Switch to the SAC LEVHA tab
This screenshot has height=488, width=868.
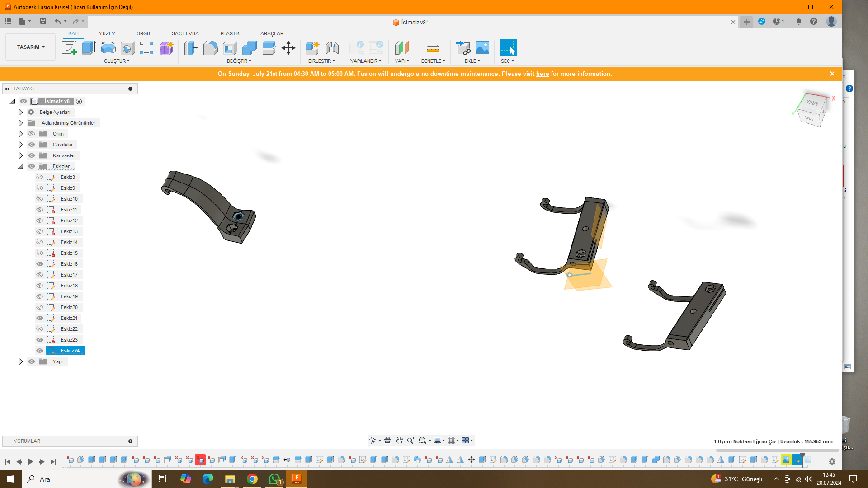point(185,33)
